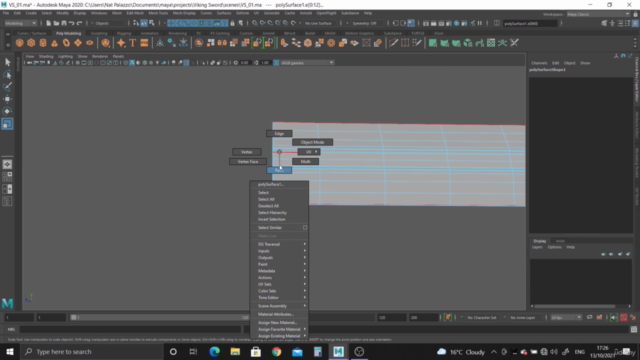The image size is (640, 360).
Task: Create a polygon torus from shelf
Action: coord(66,43)
